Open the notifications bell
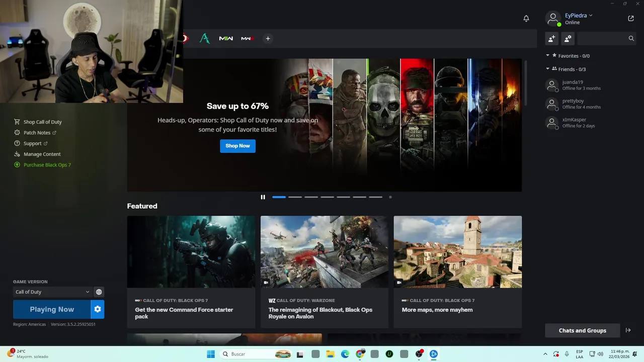Screen dimensions: 644x362 [x=526, y=19]
